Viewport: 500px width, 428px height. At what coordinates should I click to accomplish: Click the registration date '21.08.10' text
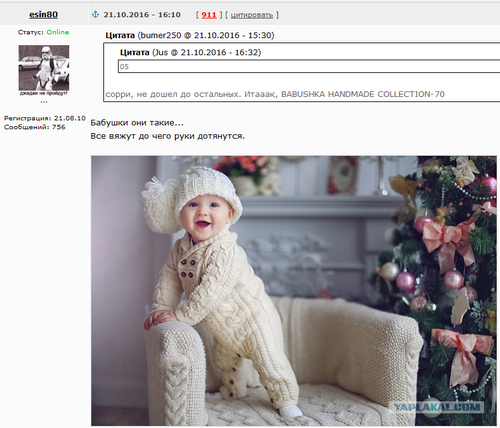70,118
